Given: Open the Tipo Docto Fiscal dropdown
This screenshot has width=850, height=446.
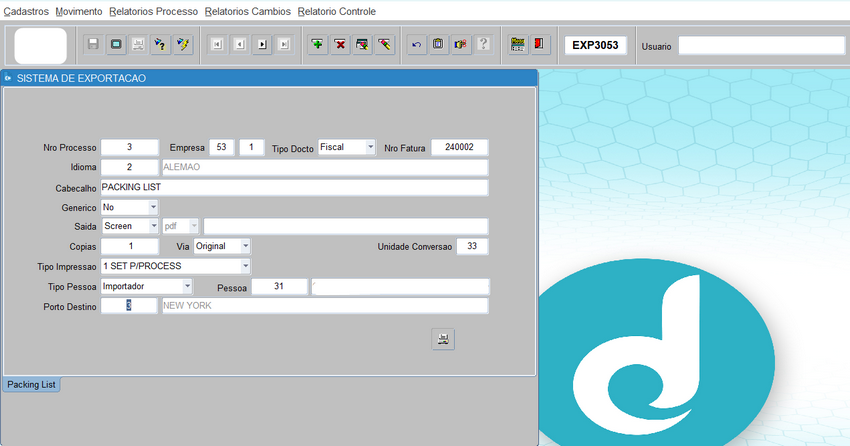Looking at the screenshot, I should click(x=370, y=147).
